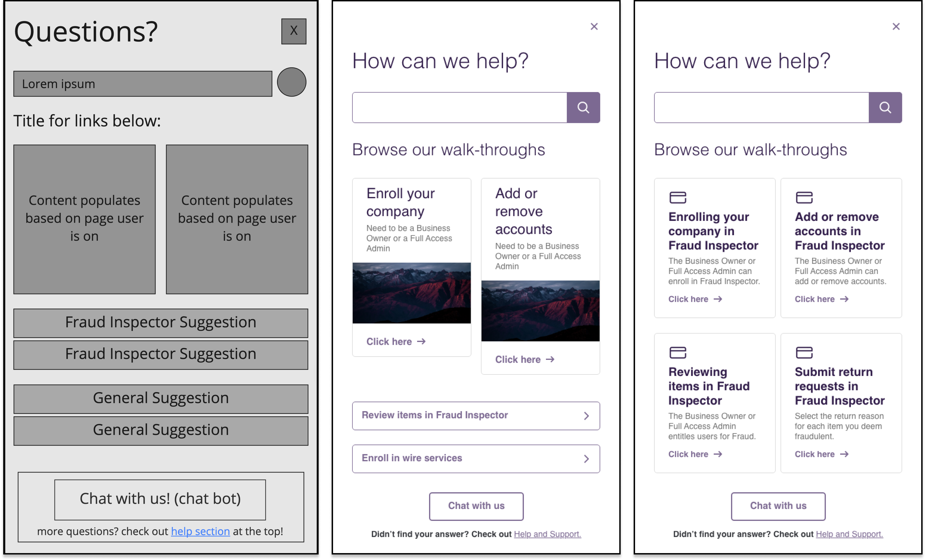
Task: Open Enrolling your company in Fraud Inspector title
Action: click(x=713, y=231)
